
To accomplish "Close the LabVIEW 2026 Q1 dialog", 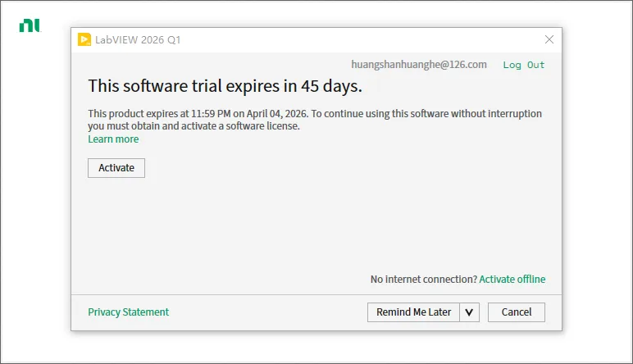I will tap(549, 39).
